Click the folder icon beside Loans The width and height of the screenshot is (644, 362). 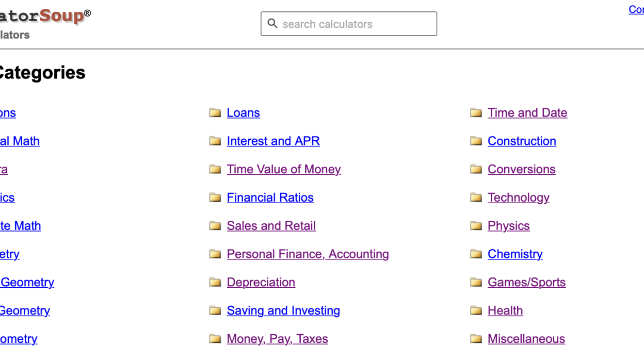pyautogui.click(x=215, y=113)
